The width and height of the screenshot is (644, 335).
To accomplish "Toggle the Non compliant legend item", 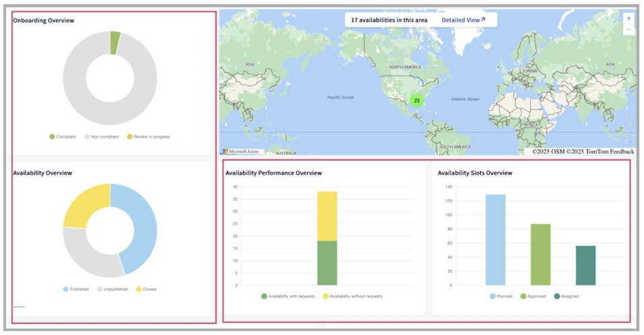I will pos(100,137).
